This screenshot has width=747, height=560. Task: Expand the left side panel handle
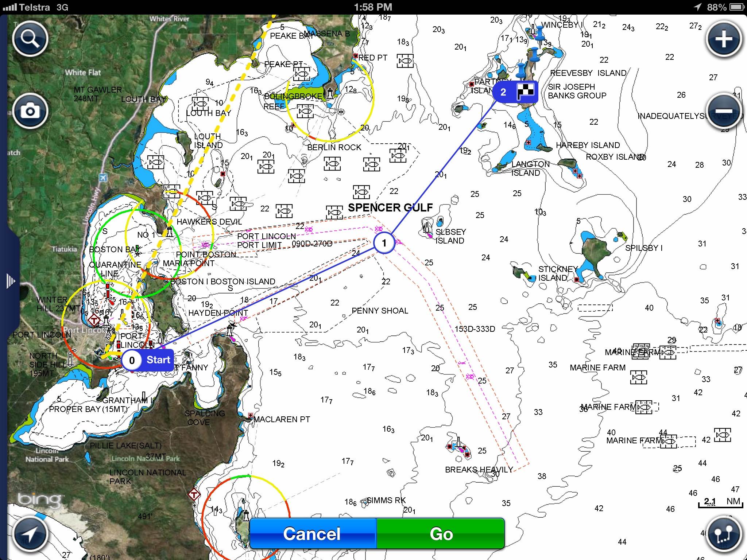pyautogui.click(x=10, y=281)
